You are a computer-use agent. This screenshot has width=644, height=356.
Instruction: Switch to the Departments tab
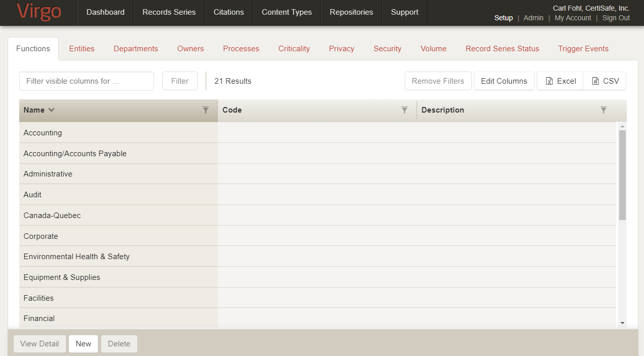tap(136, 49)
